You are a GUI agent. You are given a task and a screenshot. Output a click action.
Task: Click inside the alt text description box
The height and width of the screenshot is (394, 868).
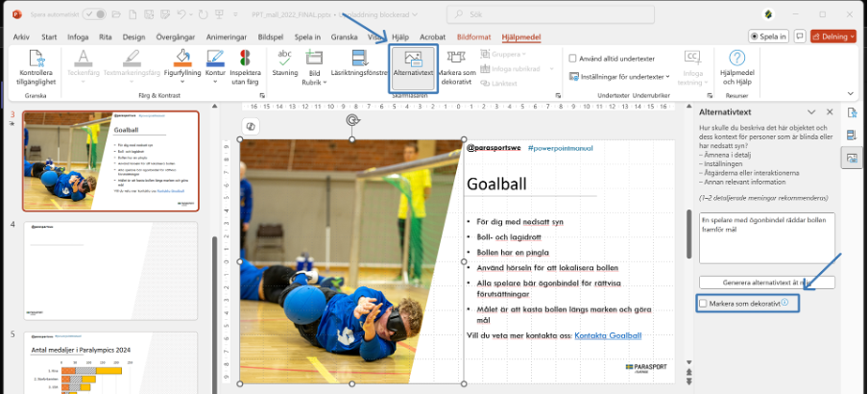(766, 237)
